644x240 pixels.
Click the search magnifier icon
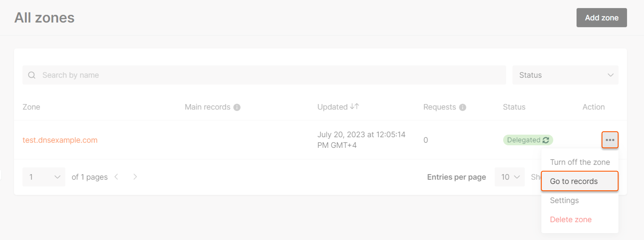32,75
